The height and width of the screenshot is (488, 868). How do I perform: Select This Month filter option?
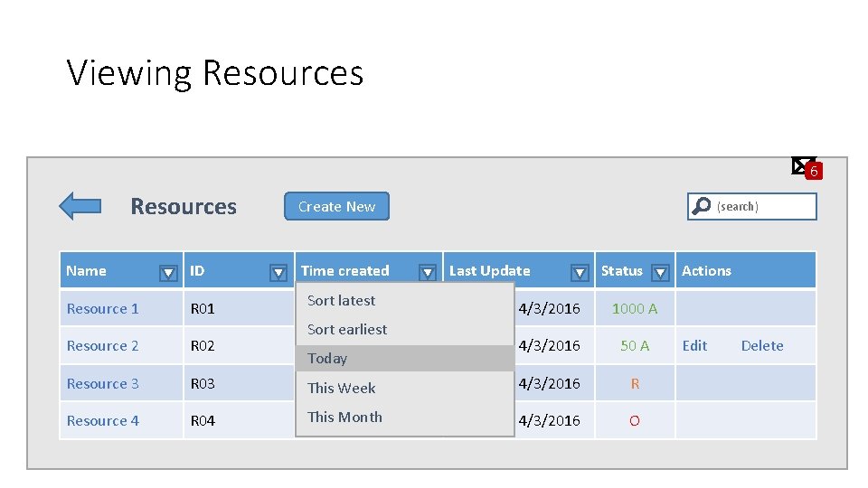[344, 417]
